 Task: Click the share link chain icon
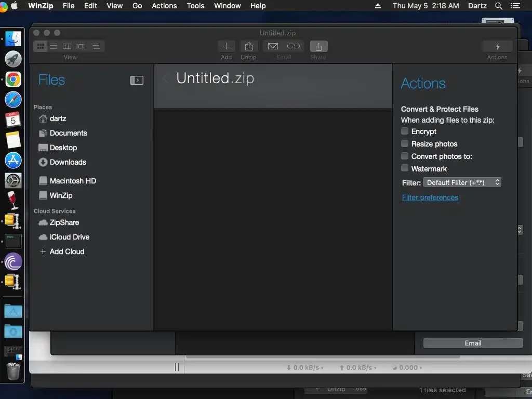pyautogui.click(x=294, y=46)
